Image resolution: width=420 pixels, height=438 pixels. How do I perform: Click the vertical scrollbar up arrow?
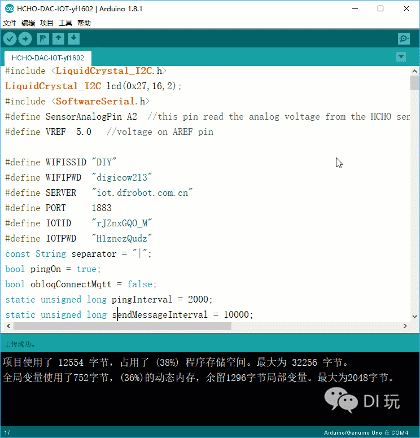(x=414, y=71)
